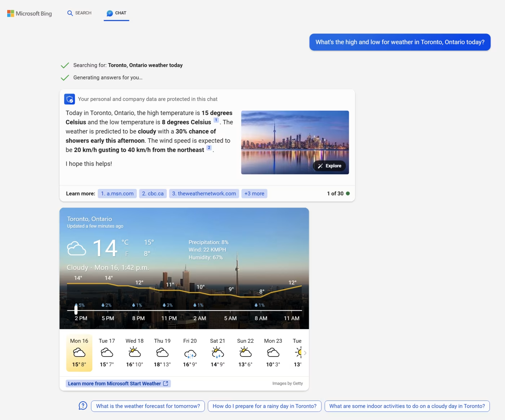The height and width of the screenshot is (420, 505).
Task: Open the cbc.ca source link
Action: click(153, 193)
